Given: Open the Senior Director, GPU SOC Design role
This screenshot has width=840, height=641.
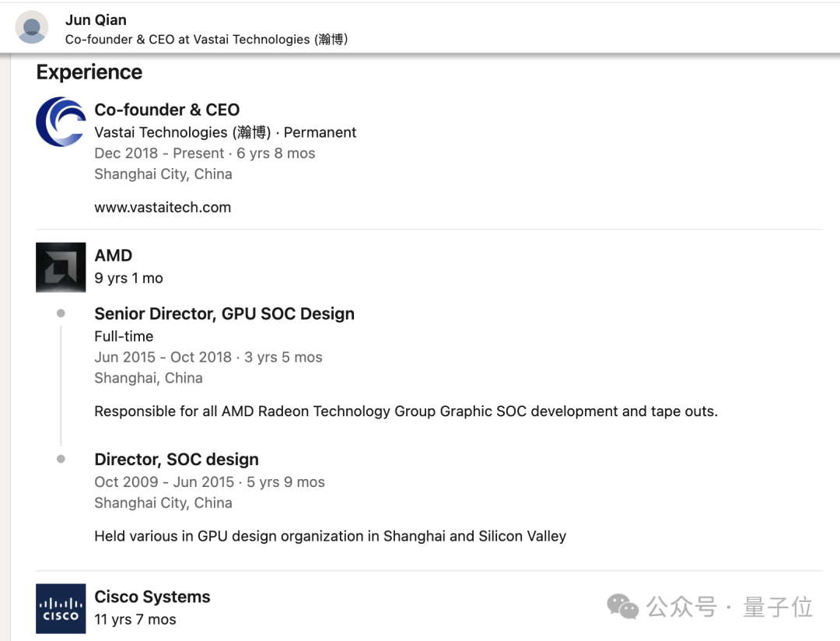Looking at the screenshot, I should [x=225, y=313].
